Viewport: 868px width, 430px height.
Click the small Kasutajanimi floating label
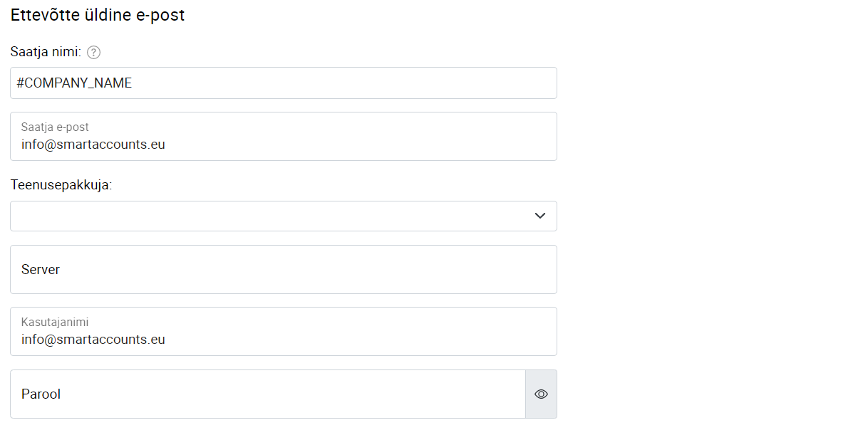pos(55,322)
